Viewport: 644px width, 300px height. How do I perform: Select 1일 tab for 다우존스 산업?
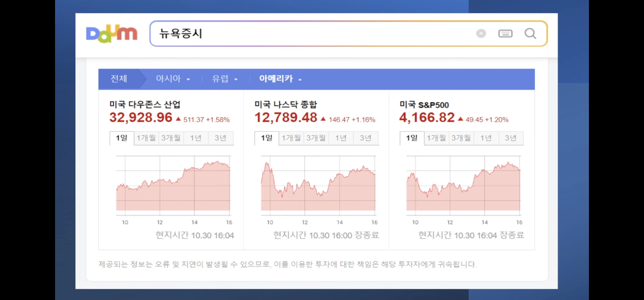pyautogui.click(x=122, y=138)
